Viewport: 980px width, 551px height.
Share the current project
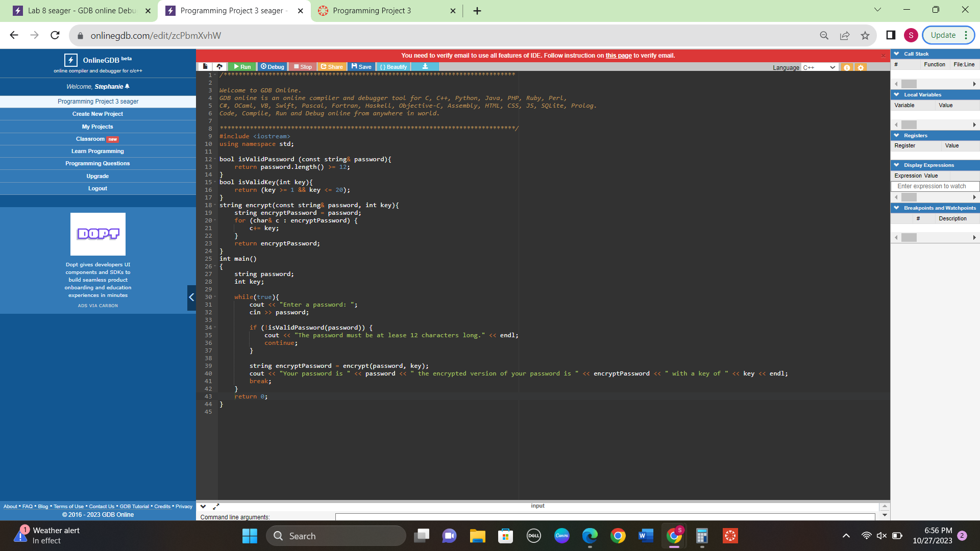(x=332, y=66)
